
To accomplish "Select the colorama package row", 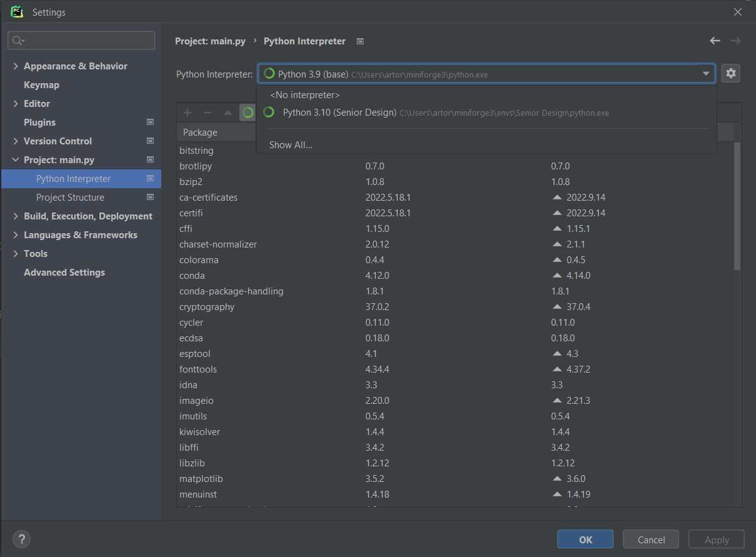I will tap(455, 260).
